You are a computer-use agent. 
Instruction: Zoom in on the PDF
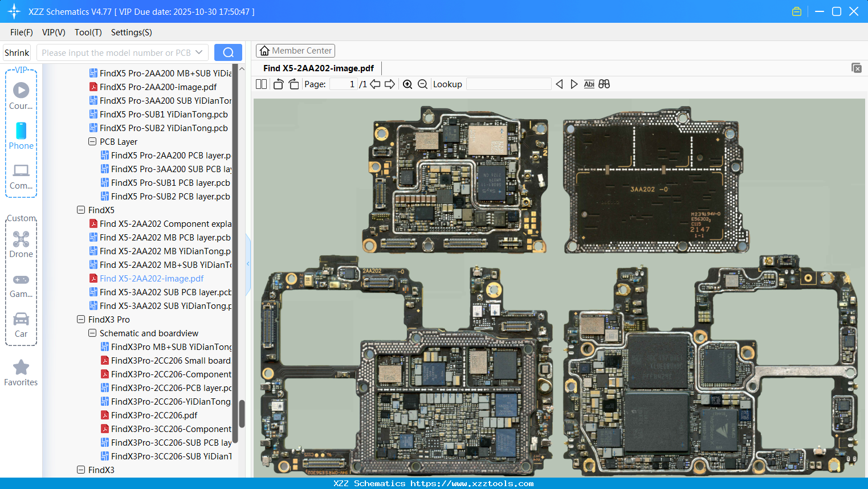407,84
